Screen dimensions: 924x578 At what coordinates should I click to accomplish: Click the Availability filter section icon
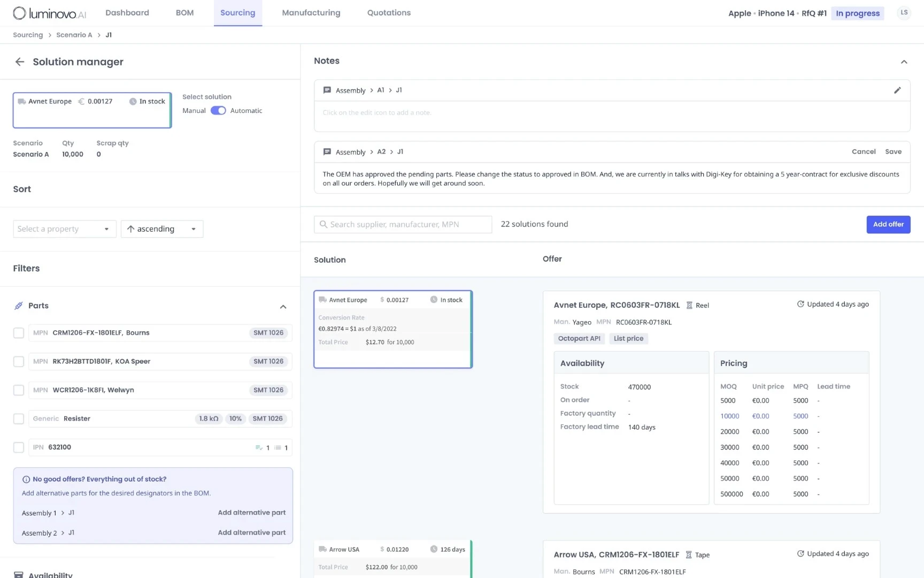(x=19, y=575)
